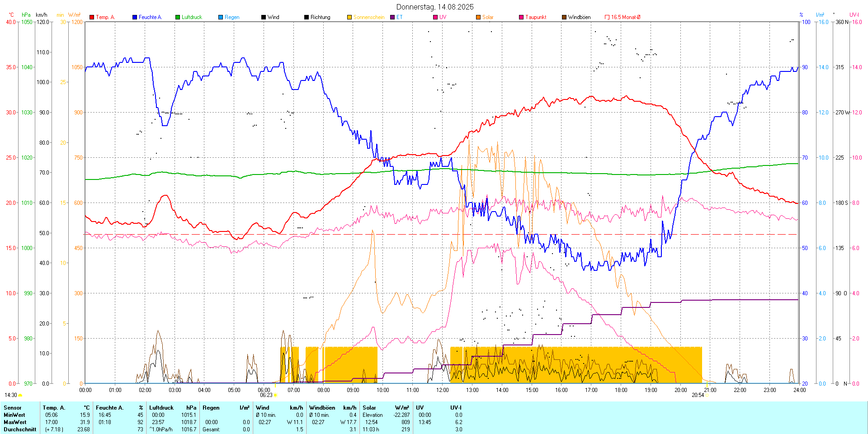The image size is (868, 434).
Task: Click the Windböen column header in table
Action: click(322, 408)
